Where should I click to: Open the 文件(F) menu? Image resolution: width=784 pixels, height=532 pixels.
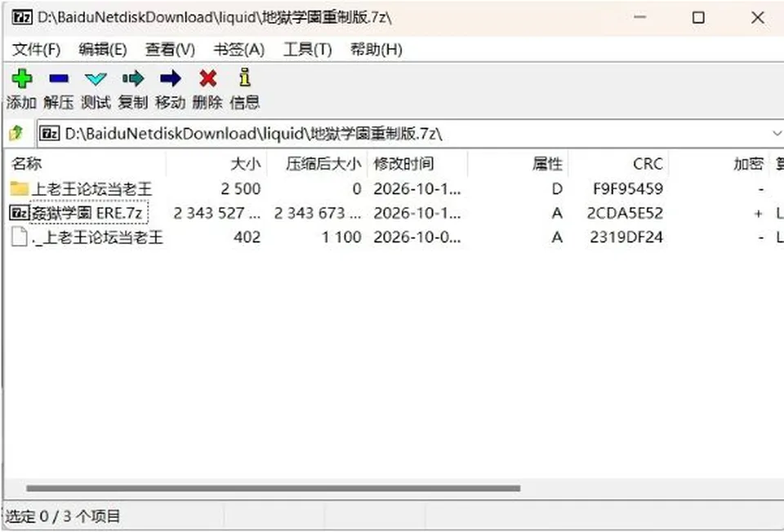pos(36,50)
